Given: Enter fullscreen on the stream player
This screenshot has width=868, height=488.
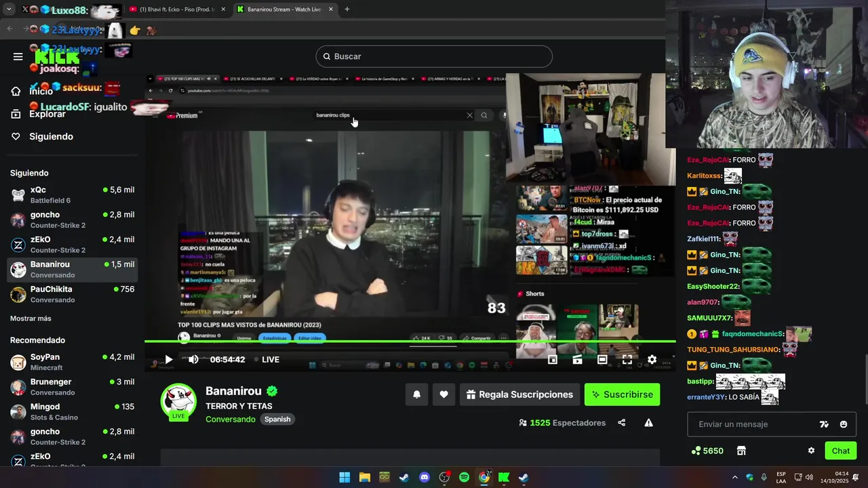Looking at the screenshot, I should click(x=627, y=360).
